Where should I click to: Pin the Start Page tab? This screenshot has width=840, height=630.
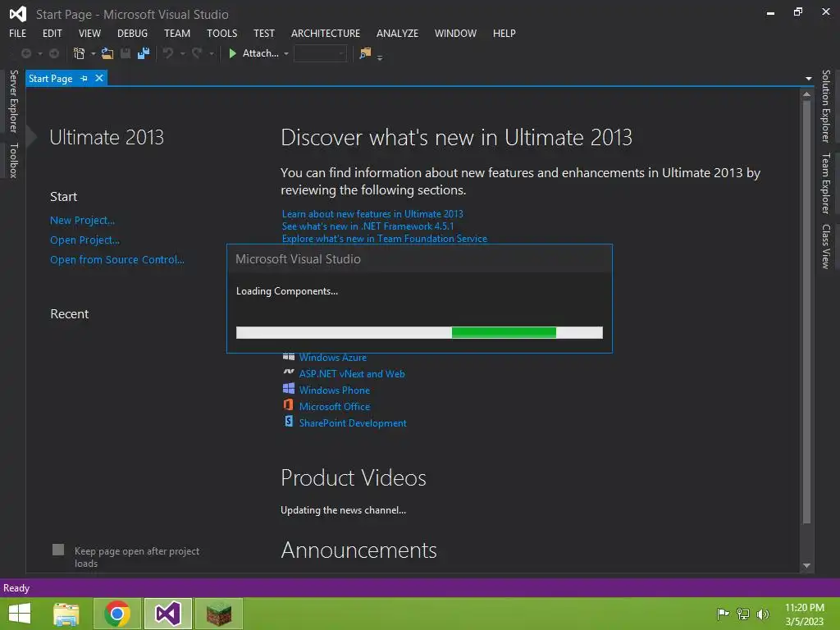click(84, 78)
